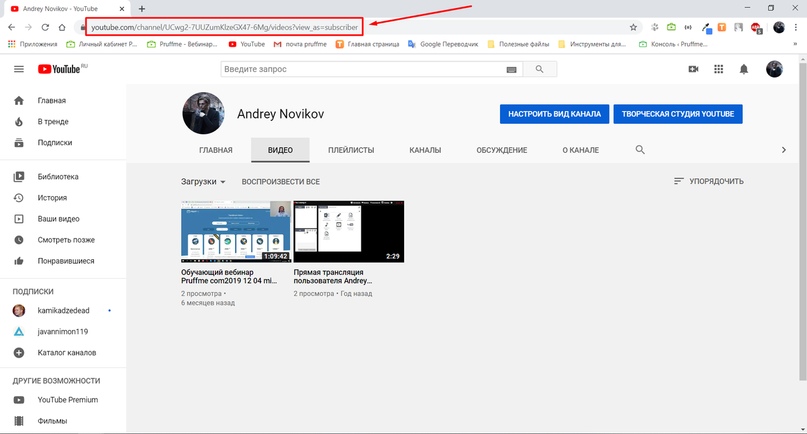This screenshot has height=434, width=807.
Task: Open the Полезные файлы bookmark folder
Action: [518, 44]
